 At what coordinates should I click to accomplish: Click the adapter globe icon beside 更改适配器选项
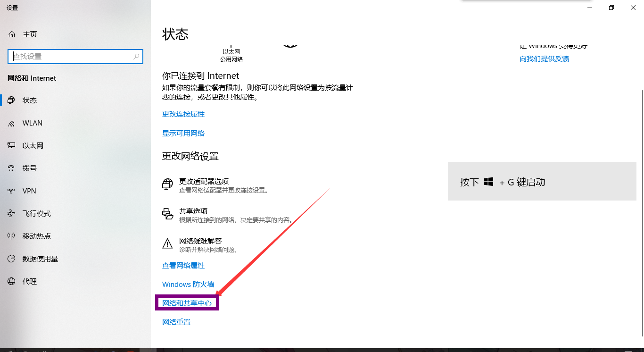coord(167,184)
